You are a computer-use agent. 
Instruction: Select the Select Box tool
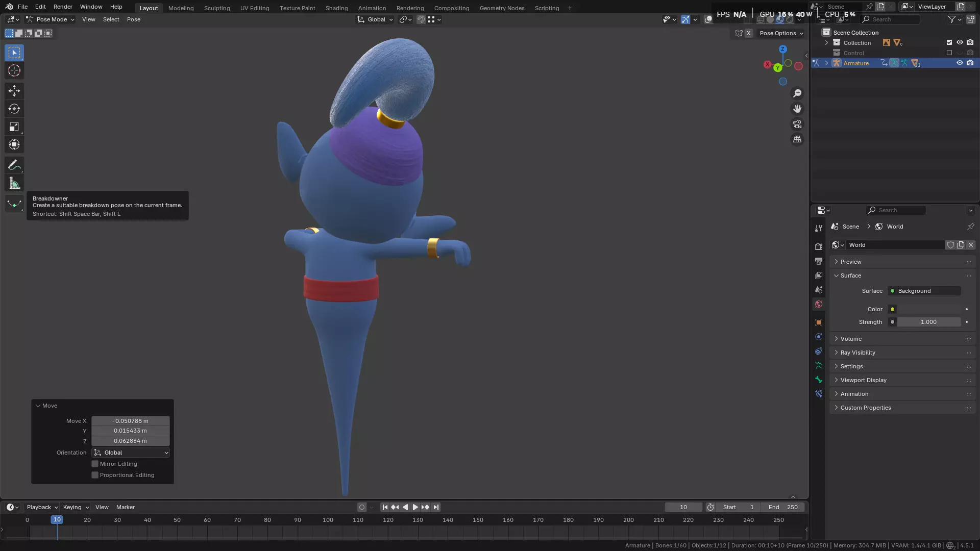point(14,53)
